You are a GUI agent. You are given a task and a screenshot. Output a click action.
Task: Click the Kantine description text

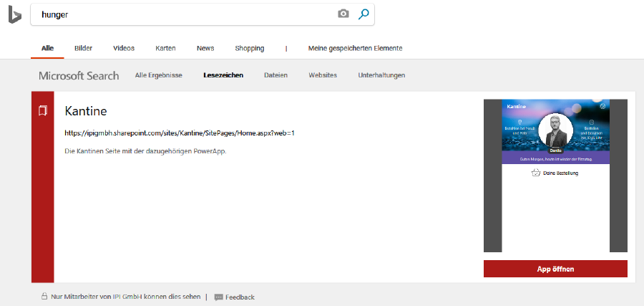pyautogui.click(x=146, y=151)
